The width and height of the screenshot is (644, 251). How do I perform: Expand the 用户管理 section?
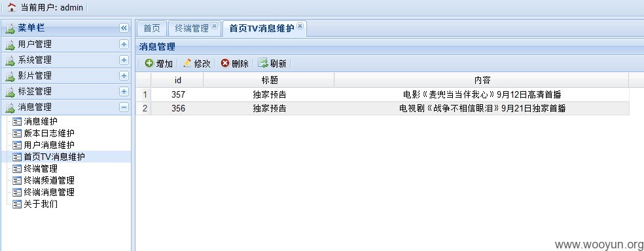124,44
